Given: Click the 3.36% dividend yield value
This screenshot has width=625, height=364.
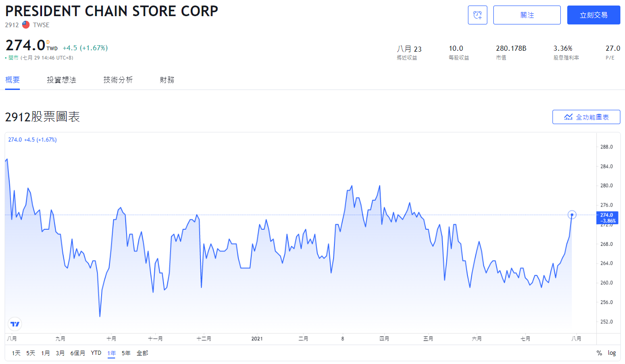Looking at the screenshot, I should pos(563,48).
